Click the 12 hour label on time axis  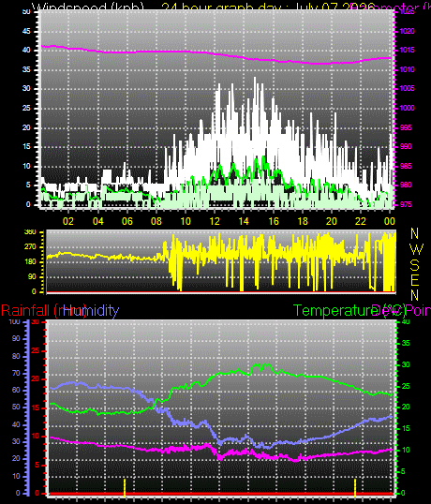(x=215, y=221)
